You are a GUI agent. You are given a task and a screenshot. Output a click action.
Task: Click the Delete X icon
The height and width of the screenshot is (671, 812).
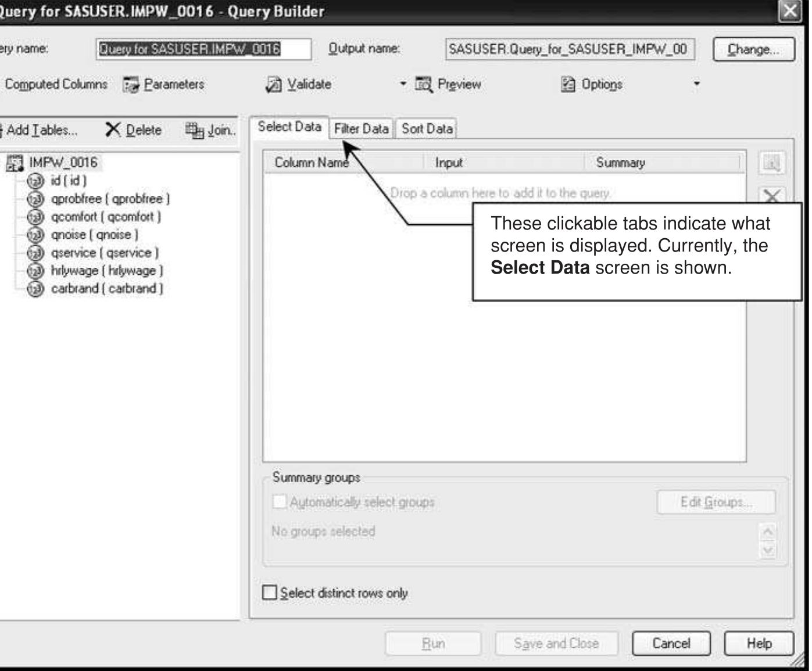113,130
